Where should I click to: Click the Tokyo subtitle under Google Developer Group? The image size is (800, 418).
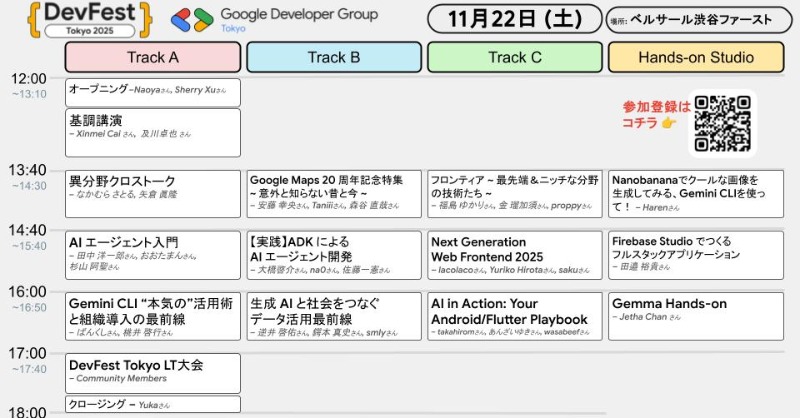pyautogui.click(x=233, y=29)
